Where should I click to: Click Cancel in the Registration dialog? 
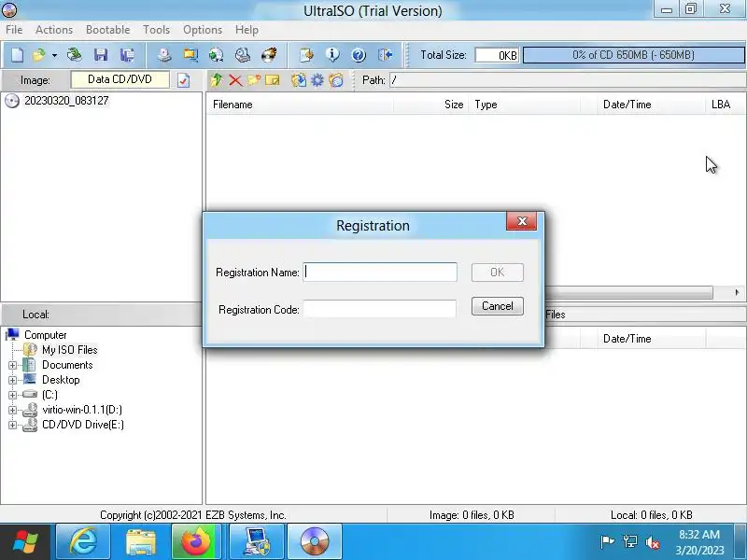tap(498, 306)
